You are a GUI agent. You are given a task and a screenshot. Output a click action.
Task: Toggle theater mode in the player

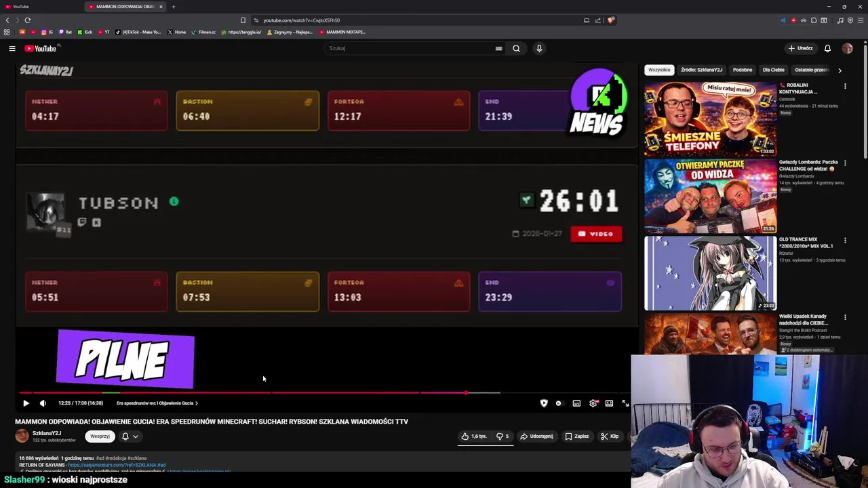(609, 403)
